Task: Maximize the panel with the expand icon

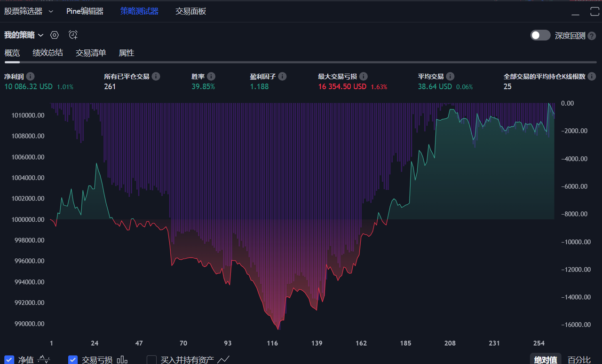Action: (x=594, y=12)
